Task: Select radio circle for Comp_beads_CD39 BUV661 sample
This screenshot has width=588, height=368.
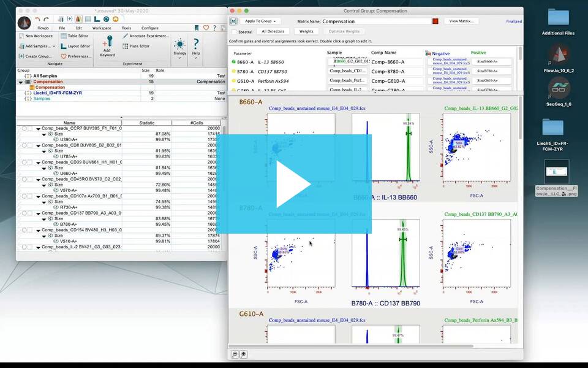Action: pyautogui.click(x=24, y=162)
